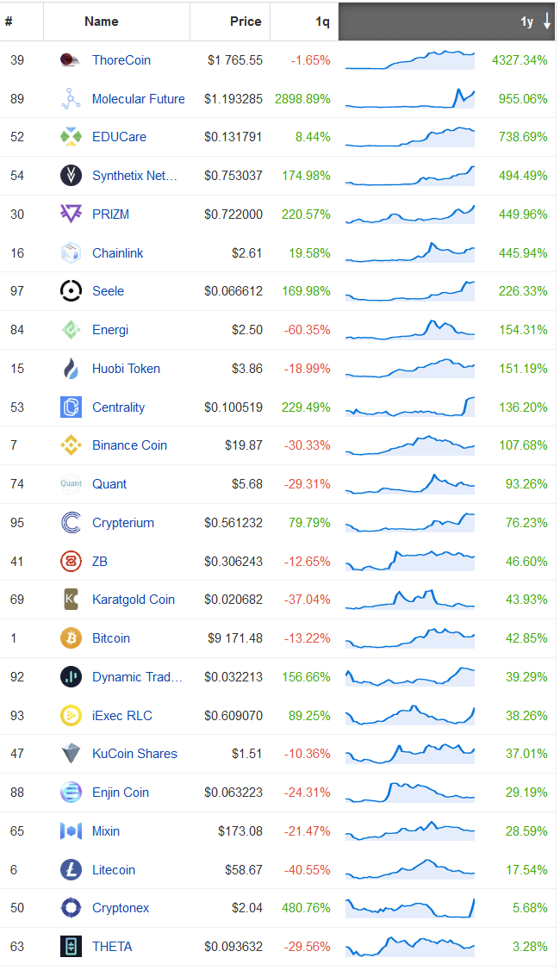Sort the table by the Name column

(x=101, y=22)
